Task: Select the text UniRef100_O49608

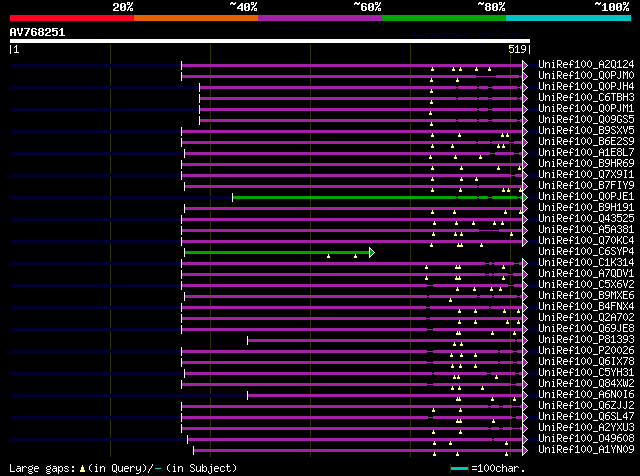Action: pos(586,439)
